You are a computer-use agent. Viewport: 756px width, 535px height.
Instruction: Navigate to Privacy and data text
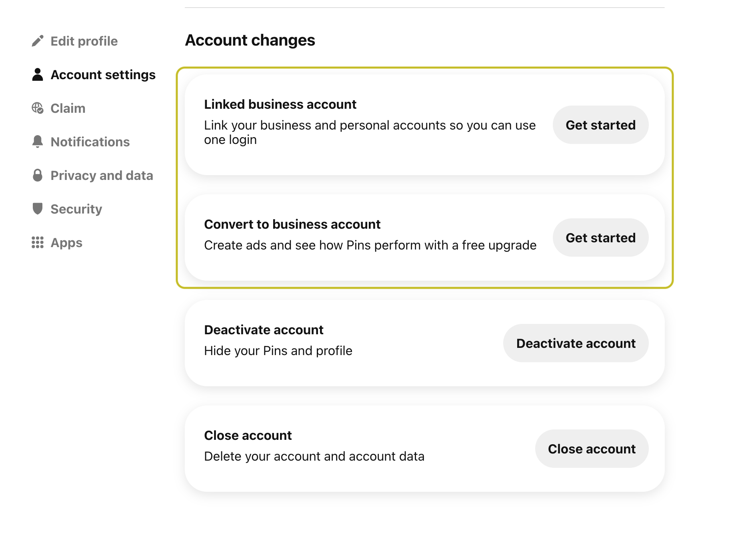click(x=102, y=176)
